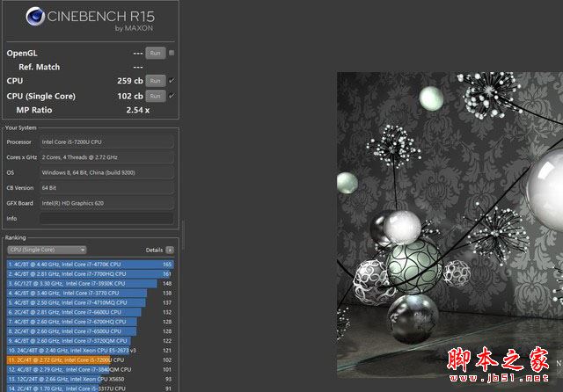The height and width of the screenshot is (392, 563).
Task: Select ranking row Core i7-7700HQ CPU
Action: pyautogui.click(x=90, y=274)
